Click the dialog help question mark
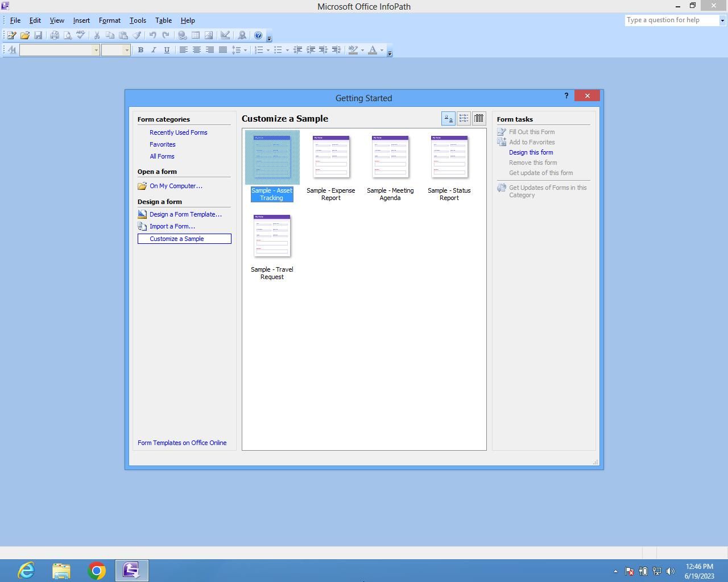The image size is (728, 582). [x=566, y=95]
